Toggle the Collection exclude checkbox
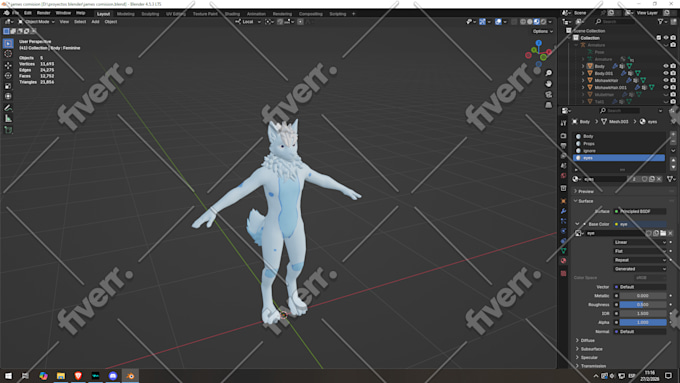Screen dimensions: 680x383 [659, 38]
